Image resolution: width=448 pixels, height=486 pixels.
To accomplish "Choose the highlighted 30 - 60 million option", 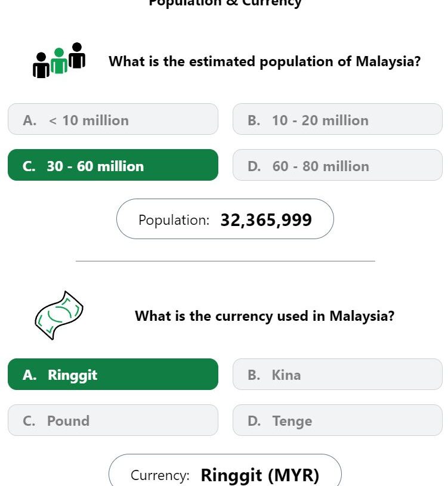I will pyautogui.click(x=113, y=165).
